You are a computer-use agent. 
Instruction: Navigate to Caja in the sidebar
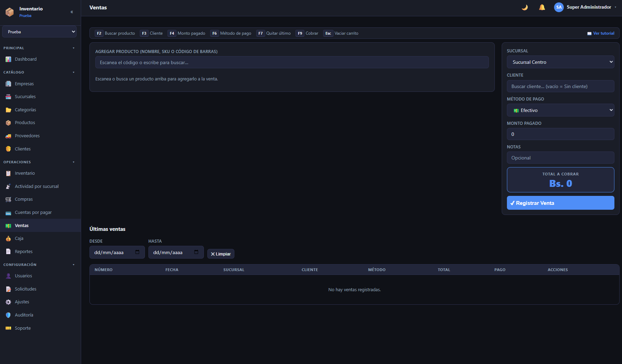coord(40,239)
